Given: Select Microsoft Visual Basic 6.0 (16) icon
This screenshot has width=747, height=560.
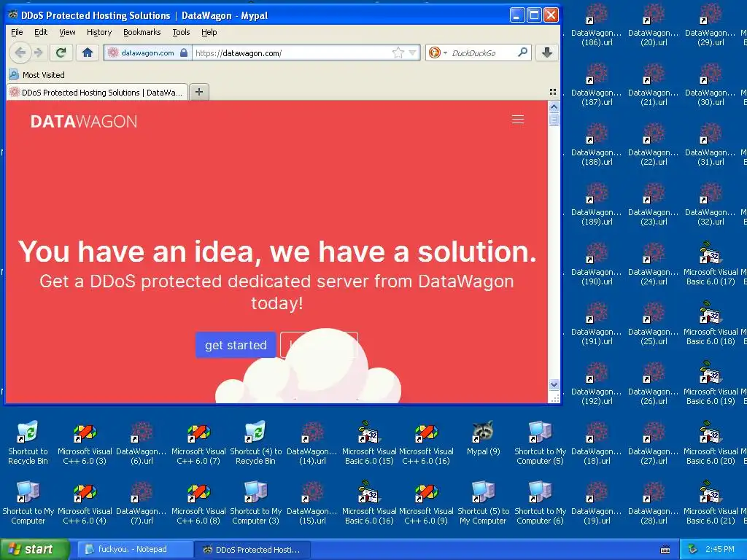Looking at the screenshot, I should [369, 503].
